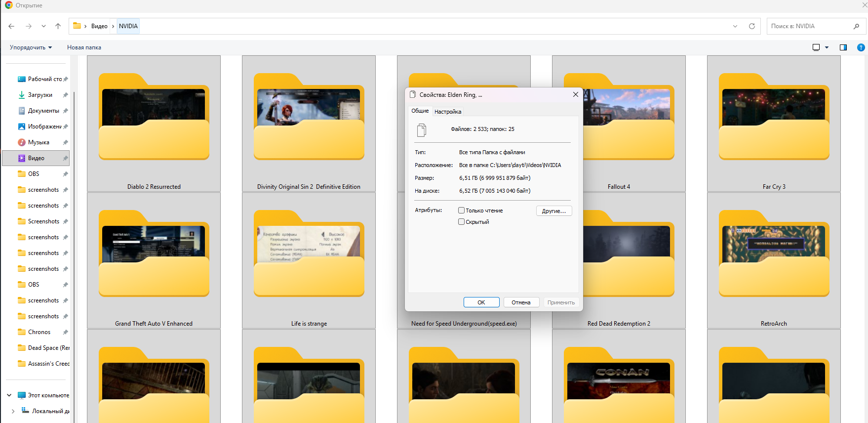Toggle the preview pane icon
This screenshot has width=868, height=423.
point(843,47)
